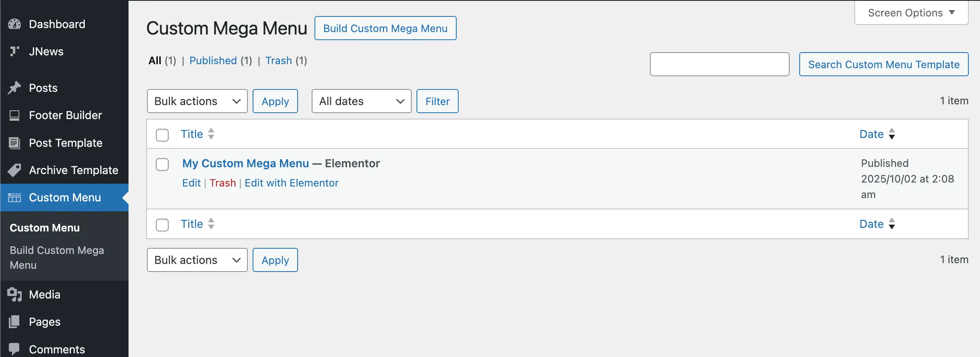Focus the template search input field
Viewport: 980px width, 357px height.
click(x=719, y=64)
